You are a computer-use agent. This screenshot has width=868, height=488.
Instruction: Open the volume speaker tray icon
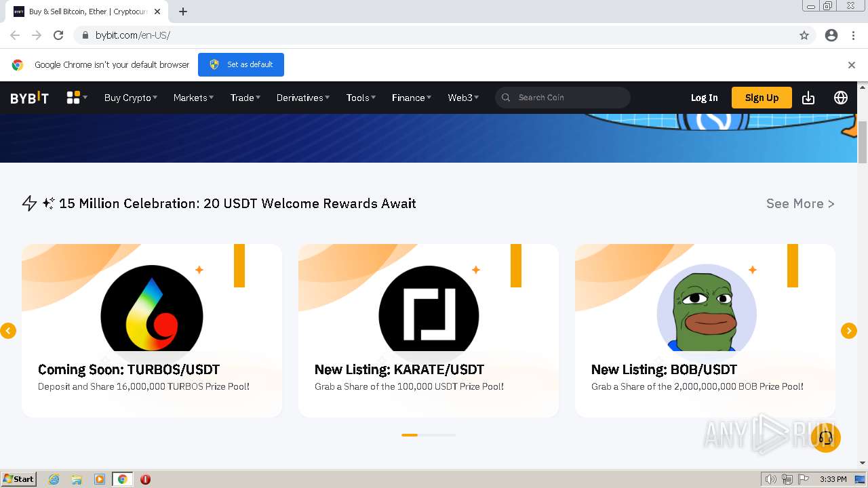(x=771, y=479)
